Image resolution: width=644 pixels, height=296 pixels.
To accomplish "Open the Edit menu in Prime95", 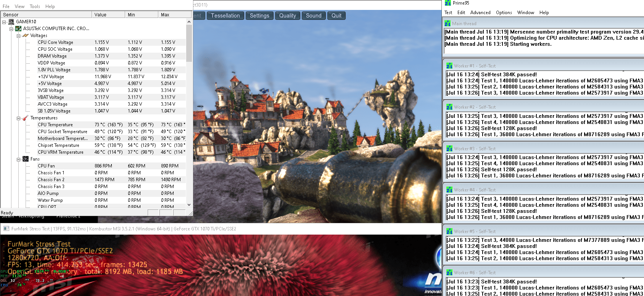I will [461, 13].
